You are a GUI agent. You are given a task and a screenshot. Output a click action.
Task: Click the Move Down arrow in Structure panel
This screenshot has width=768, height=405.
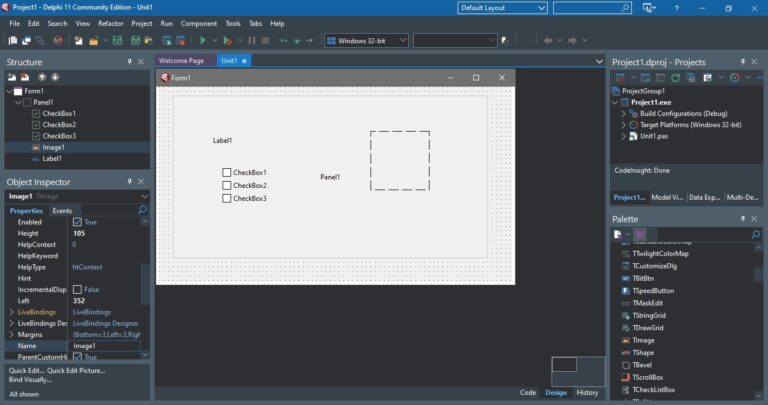click(x=55, y=77)
